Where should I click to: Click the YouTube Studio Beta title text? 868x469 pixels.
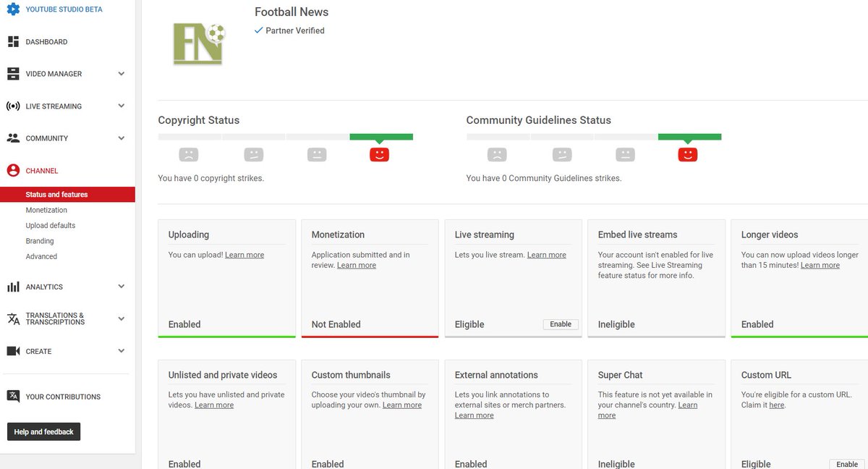(x=64, y=9)
